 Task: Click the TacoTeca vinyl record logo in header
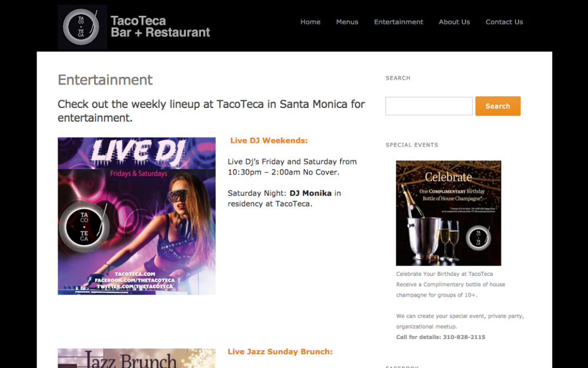(x=82, y=27)
